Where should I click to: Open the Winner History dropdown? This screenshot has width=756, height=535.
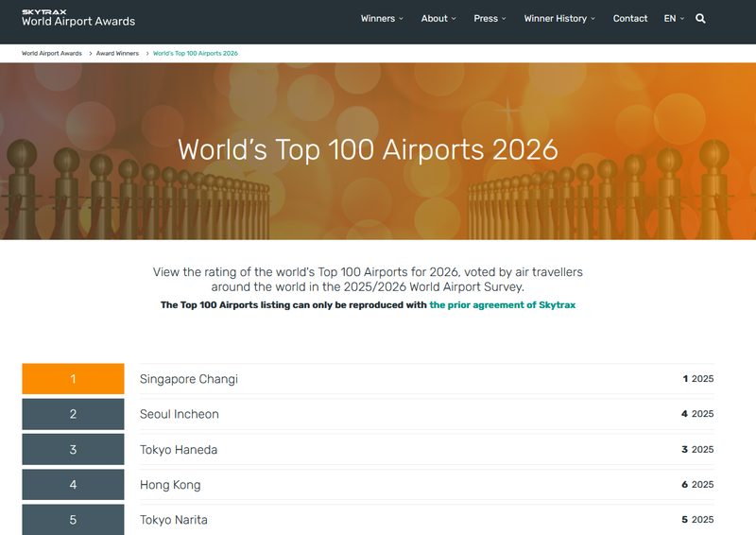pos(559,19)
